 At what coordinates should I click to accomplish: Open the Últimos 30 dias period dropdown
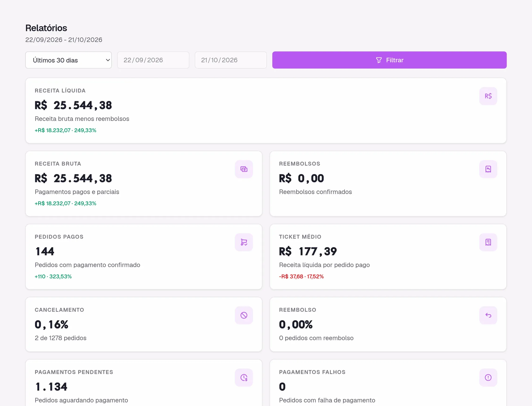(x=68, y=60)
